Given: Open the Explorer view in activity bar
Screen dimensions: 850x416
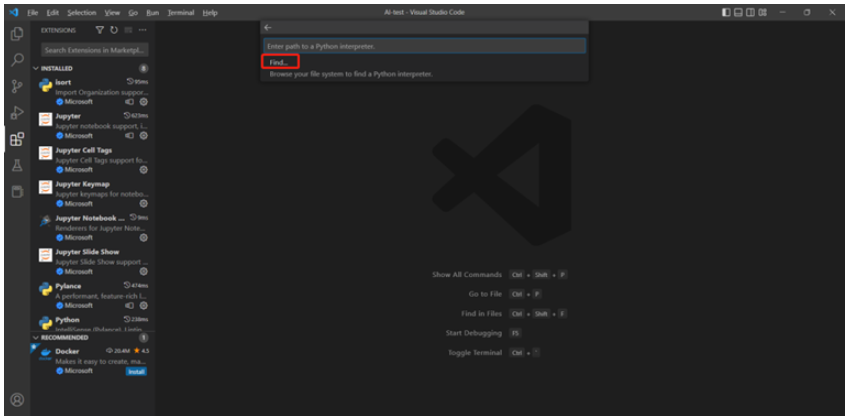Looking at the screenshot, I should click(x=17, y=34).
